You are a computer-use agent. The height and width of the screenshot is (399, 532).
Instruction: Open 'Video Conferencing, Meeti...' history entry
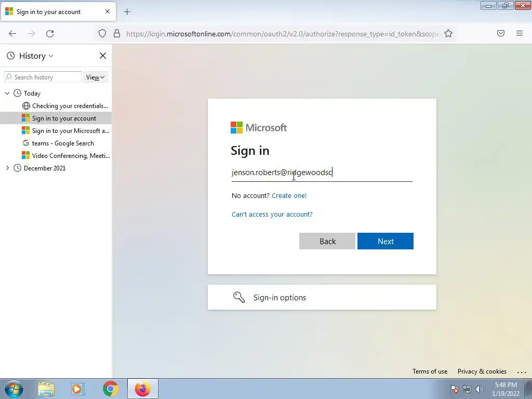coord(66,156)
